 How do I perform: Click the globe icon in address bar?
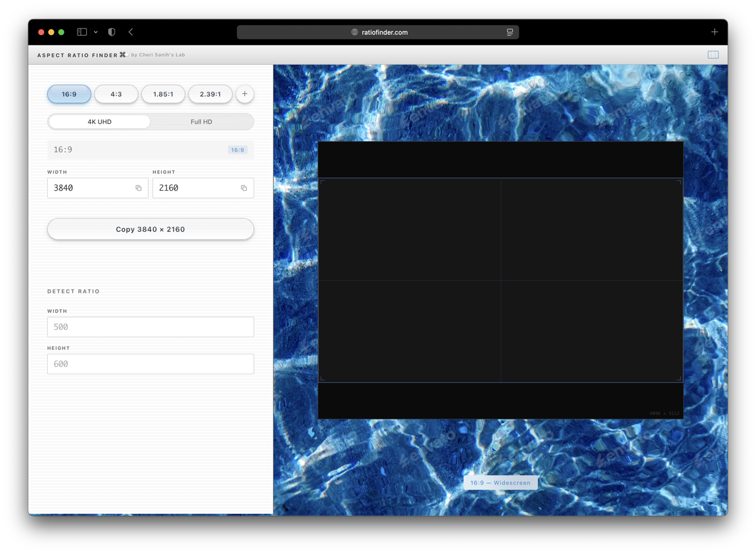coord(355,32)
